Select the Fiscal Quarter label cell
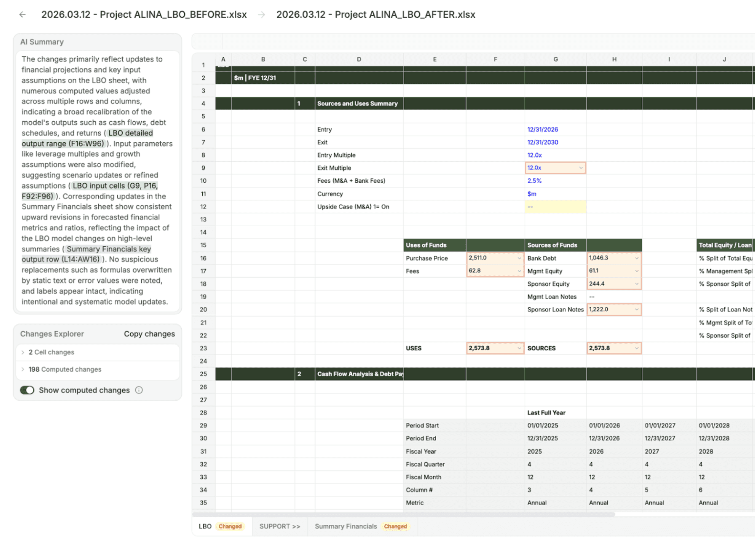Image resolution: width=756 pixels, height=540 pixels. point(434,464)
